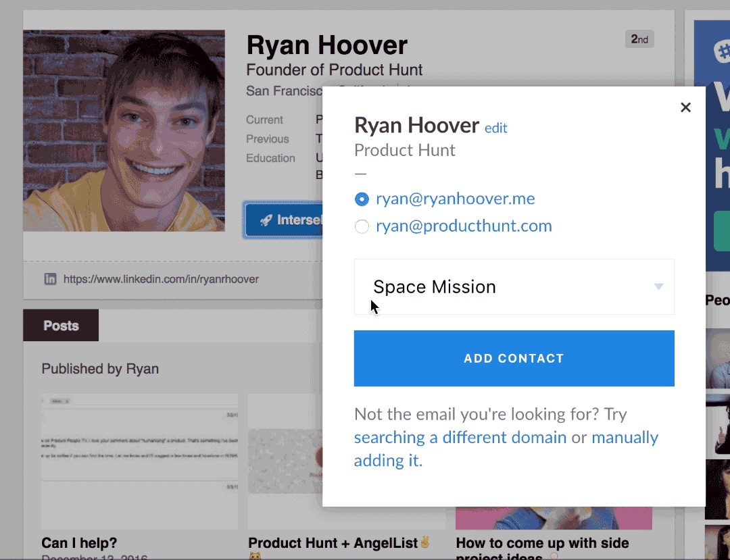Select the ryan@ryanhoover.me radio button
This screenshot has width=730, height=560.
click(x=362, y=199)
